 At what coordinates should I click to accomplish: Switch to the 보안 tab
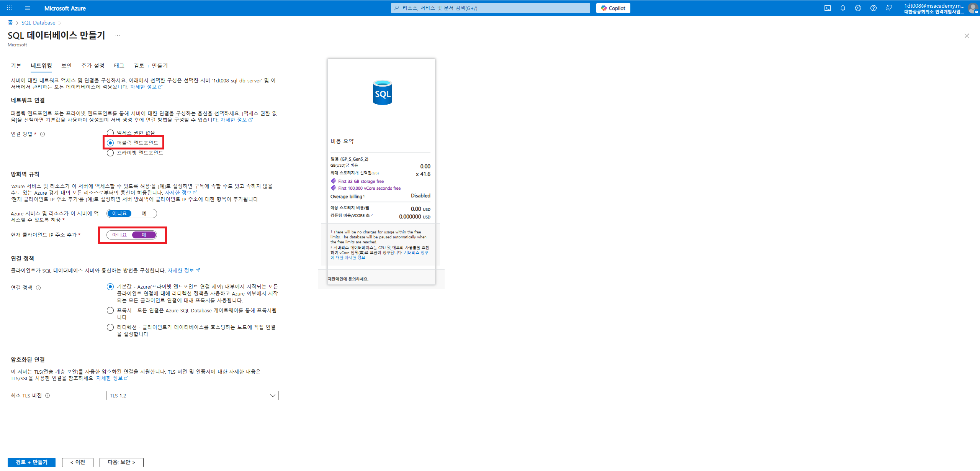[x=67, y=66]
